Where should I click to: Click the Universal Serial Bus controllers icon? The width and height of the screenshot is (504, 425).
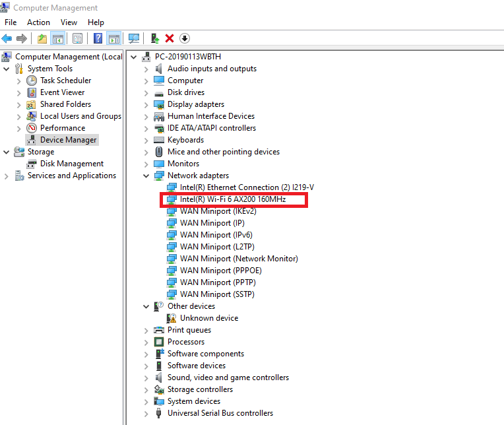click(158, 413)
